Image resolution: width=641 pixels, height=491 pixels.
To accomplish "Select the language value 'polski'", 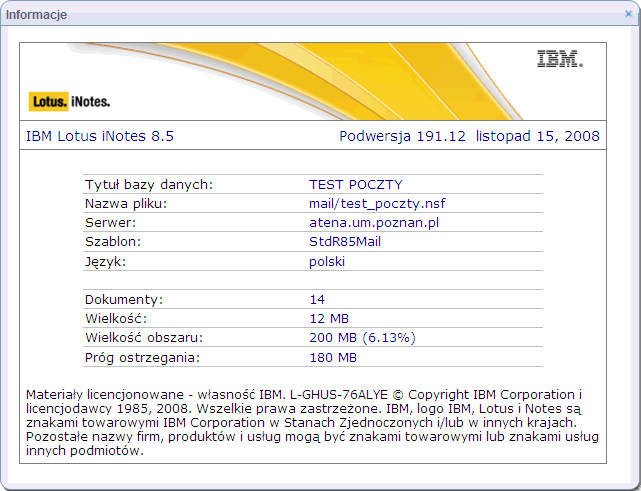I will pyautogui.click(x=327, y=262).
